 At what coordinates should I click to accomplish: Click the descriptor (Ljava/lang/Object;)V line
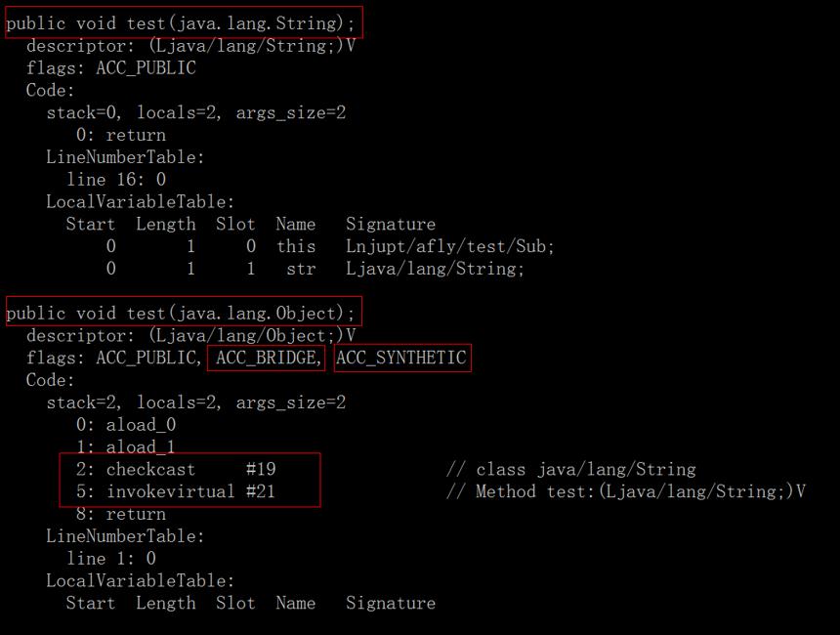(x=190, y=335)
